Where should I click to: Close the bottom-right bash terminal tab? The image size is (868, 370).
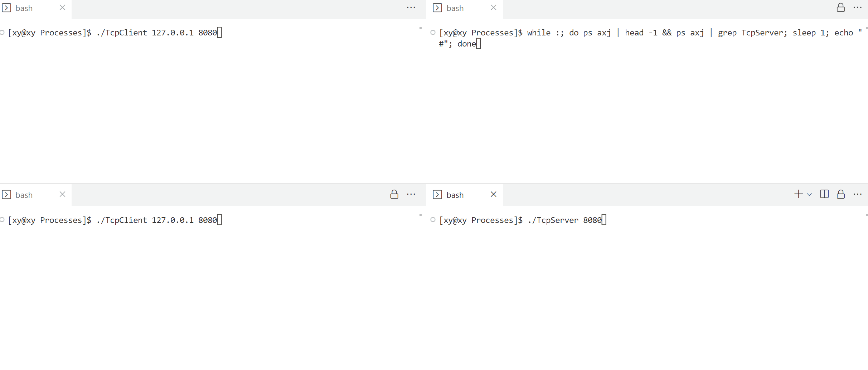[493, 194]
